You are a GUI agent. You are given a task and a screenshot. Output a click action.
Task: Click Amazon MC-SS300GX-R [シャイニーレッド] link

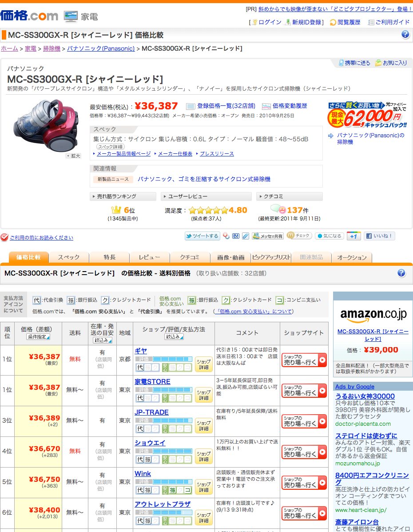pyautogui.click(x=373, y=335)
